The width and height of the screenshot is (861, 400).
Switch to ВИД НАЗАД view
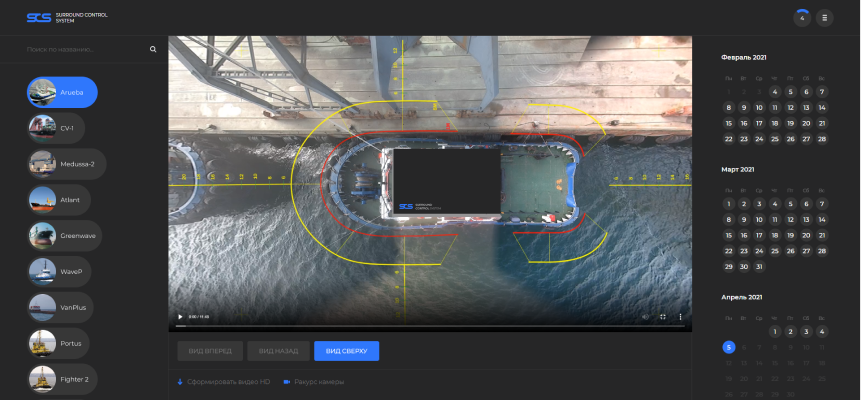pyautogui.click(x=278, y=351)
